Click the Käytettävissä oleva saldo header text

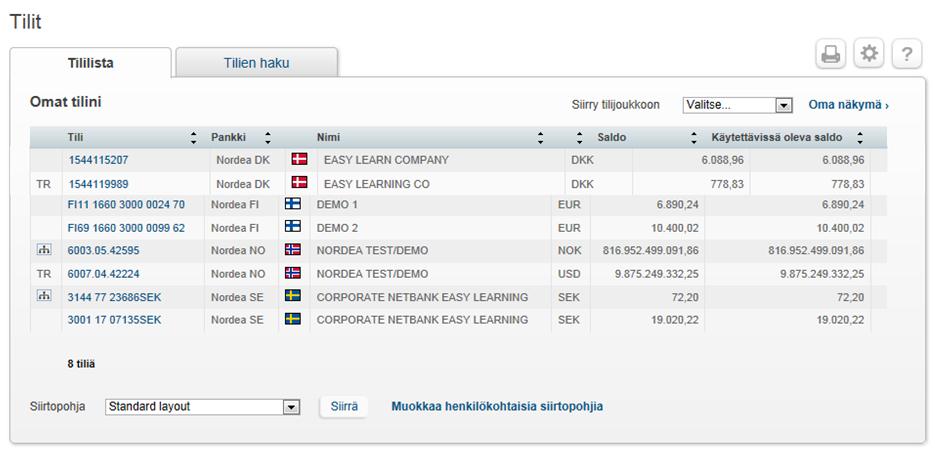(x=776, y=138)
